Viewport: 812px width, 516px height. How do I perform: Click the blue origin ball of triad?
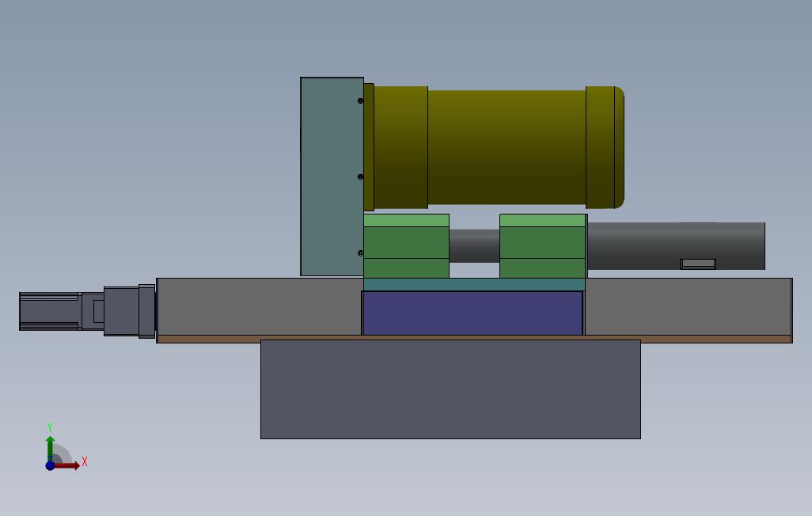click(50, 465)
